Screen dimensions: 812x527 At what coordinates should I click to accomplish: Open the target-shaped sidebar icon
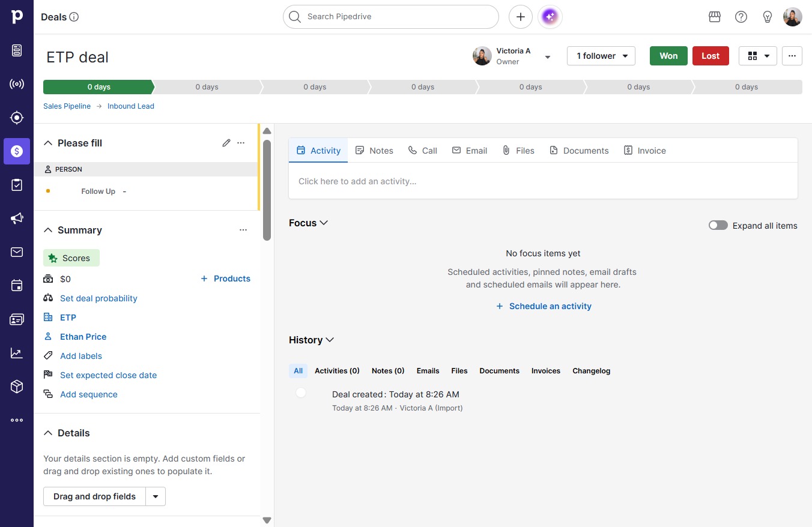(17, 118)
